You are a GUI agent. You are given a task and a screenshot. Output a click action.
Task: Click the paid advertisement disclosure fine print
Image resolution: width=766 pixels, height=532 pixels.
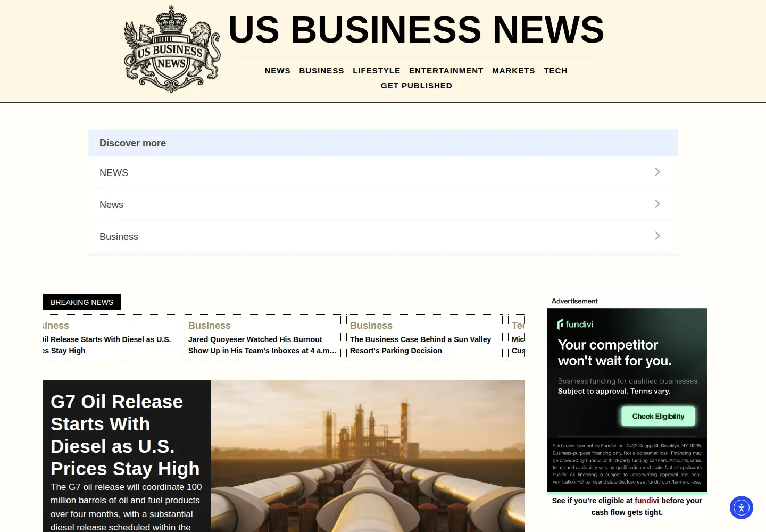(x=627, y=464)
